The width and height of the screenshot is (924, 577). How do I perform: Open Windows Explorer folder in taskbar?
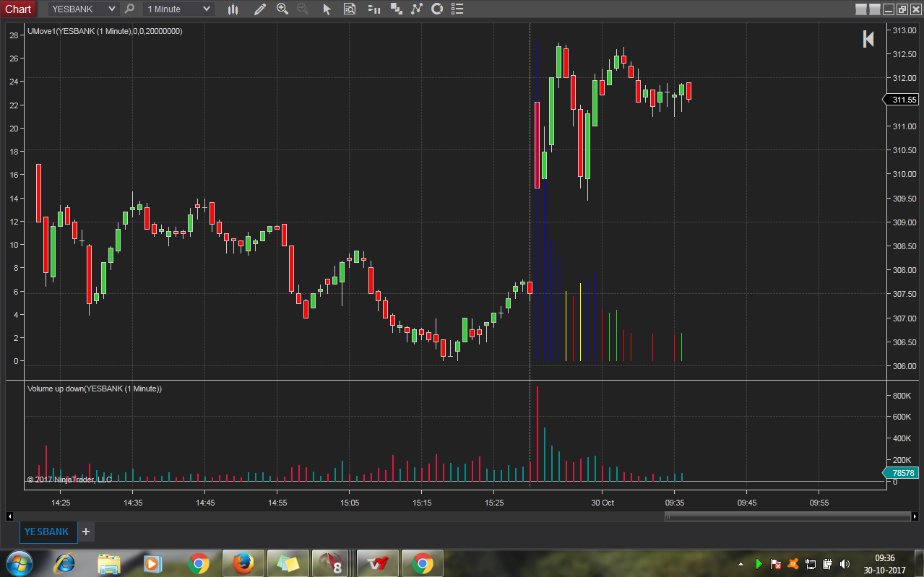[x=108, y=563]
